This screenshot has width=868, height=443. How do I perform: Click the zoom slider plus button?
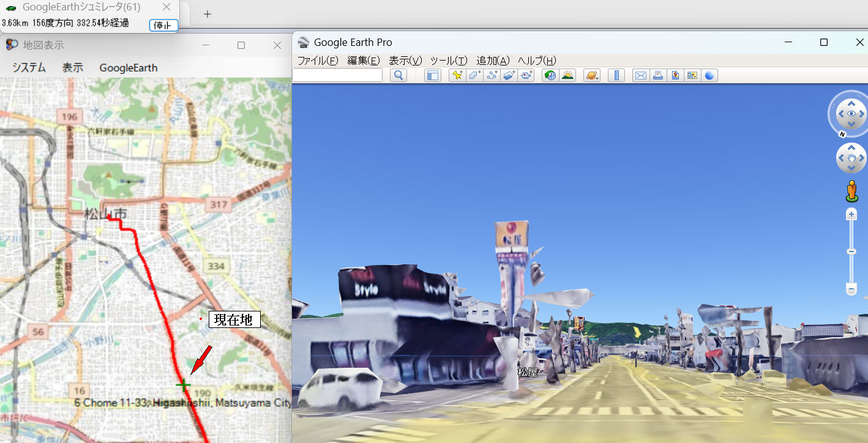(x=851, y=214)
